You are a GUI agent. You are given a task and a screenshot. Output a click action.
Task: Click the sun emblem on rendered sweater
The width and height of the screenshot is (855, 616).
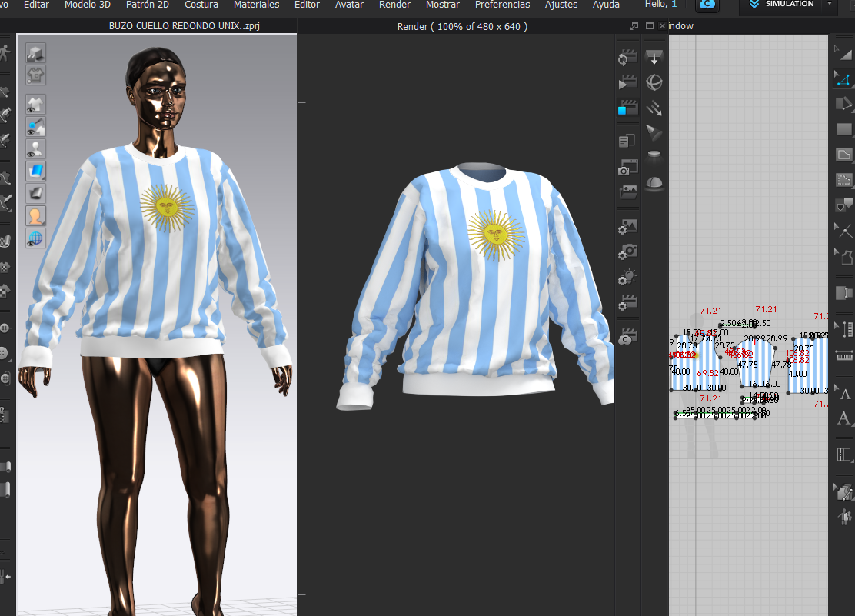pyautogui.click(x=495, y=234)
